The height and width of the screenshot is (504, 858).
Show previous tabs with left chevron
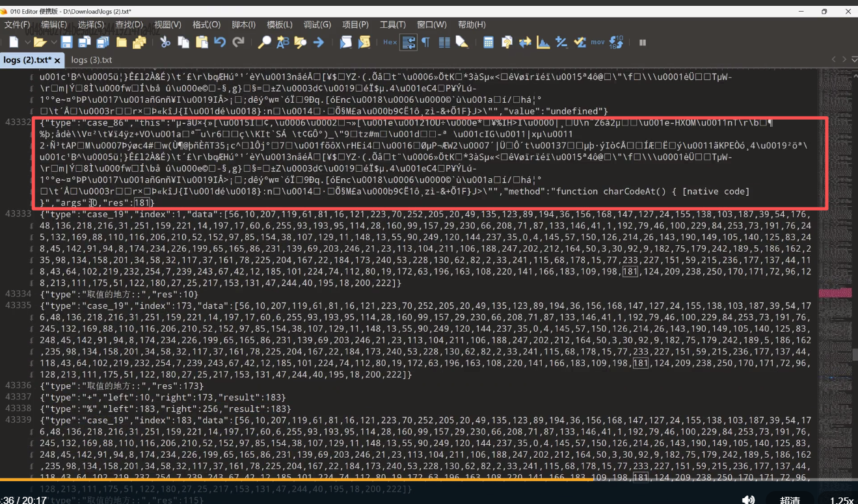tap(835, 60)
